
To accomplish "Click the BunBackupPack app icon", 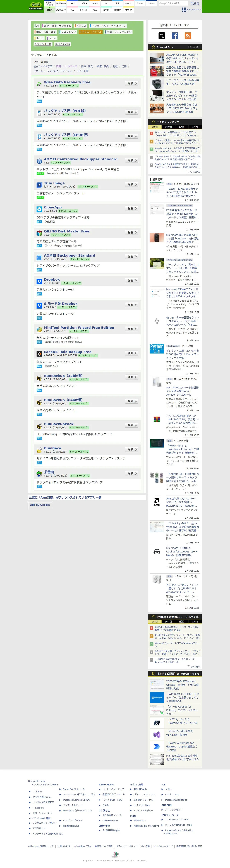I will [39, 426].
